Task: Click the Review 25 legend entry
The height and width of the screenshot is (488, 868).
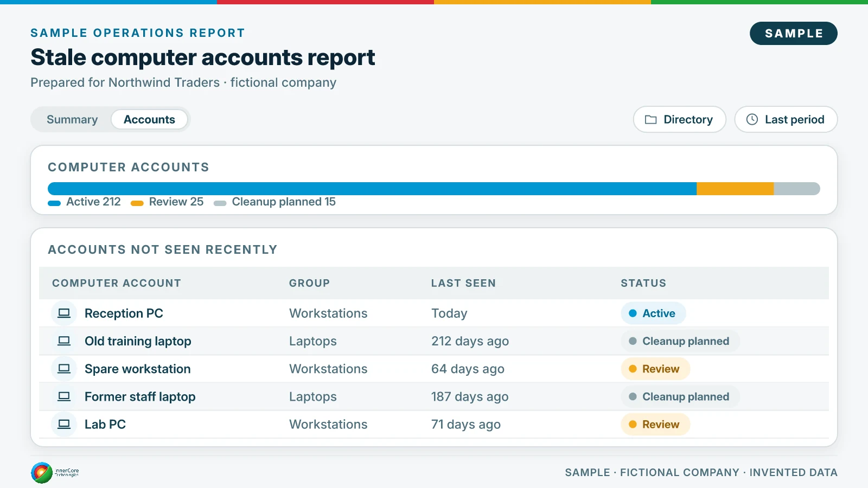Action: (167, 202)
